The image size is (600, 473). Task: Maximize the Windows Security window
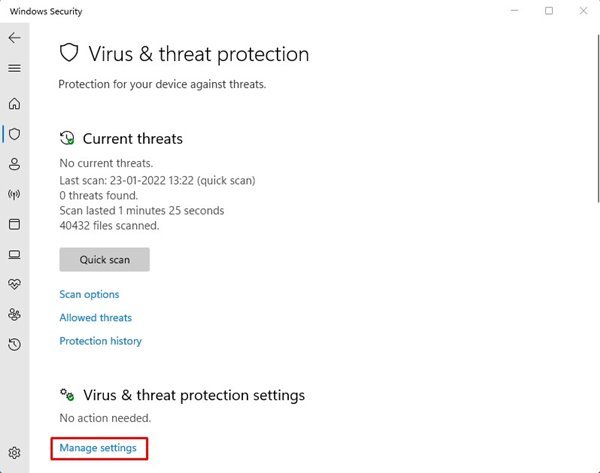tap(549, 11)
